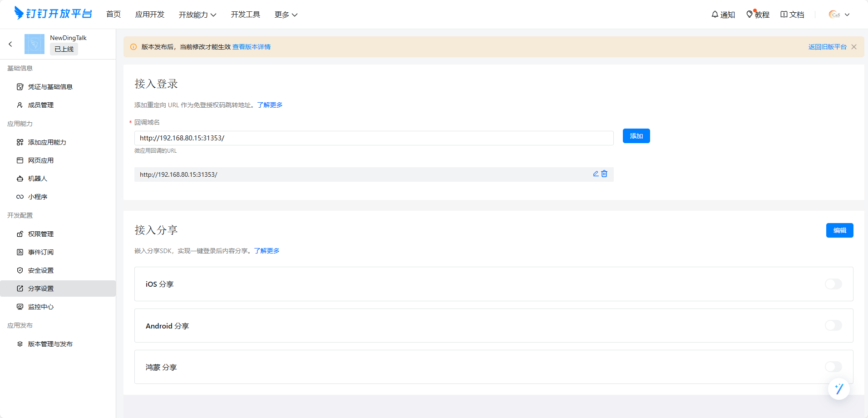The width and height of the screenshot is (868, 418).
Task: Open the user avatar account dropdown
Action: pyautogui.click(x=839, y=15)
